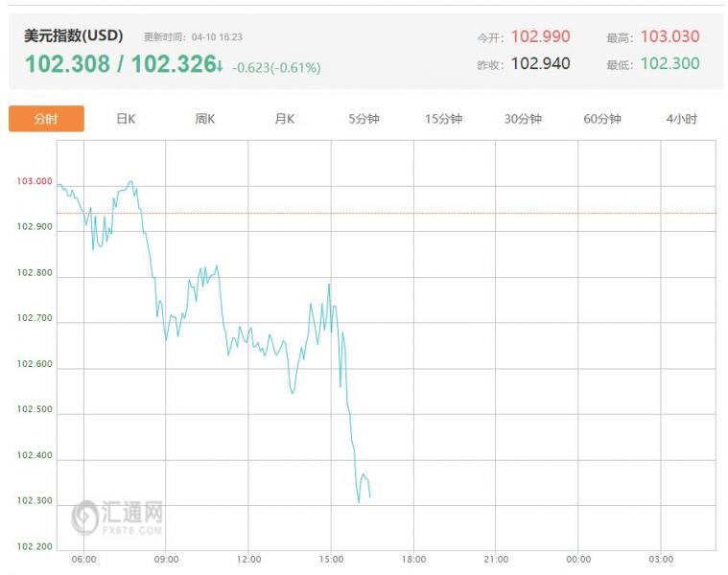Click the down arrow beside the price
This screenshot has height=575, width=728.
coord(220,66)
